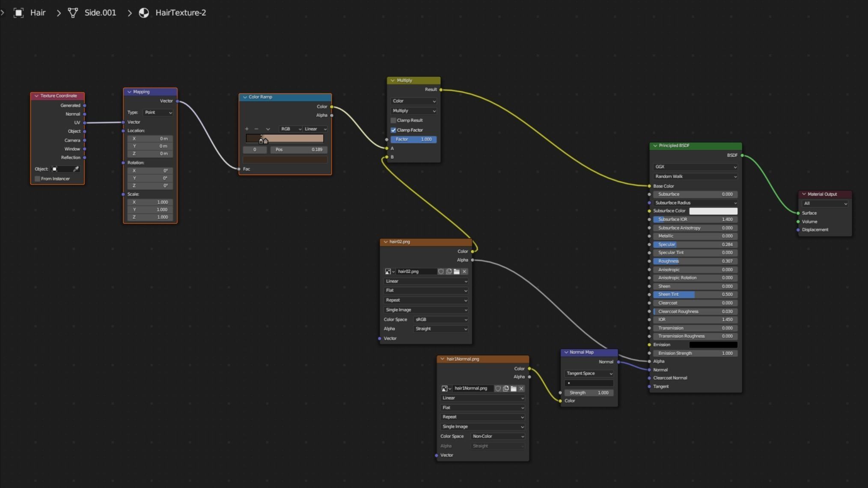Unlink hair02.png image with the X icon
The width and height of the screenshot is (868, 488).
pyautogui.click(x=464, y=271)
